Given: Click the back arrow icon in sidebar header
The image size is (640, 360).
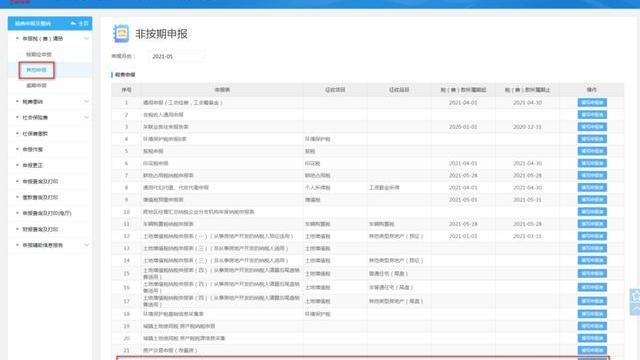Looking at the screenshot, I should point(73,24).
